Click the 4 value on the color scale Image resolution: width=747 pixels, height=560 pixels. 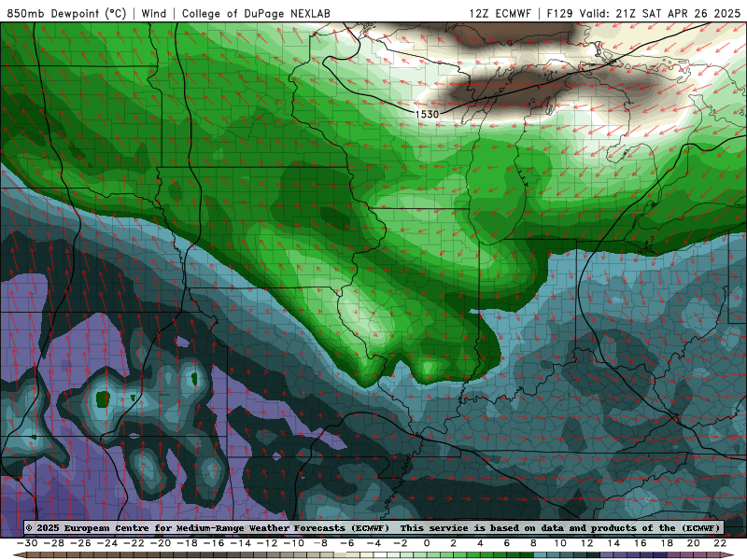click(480, 543)
